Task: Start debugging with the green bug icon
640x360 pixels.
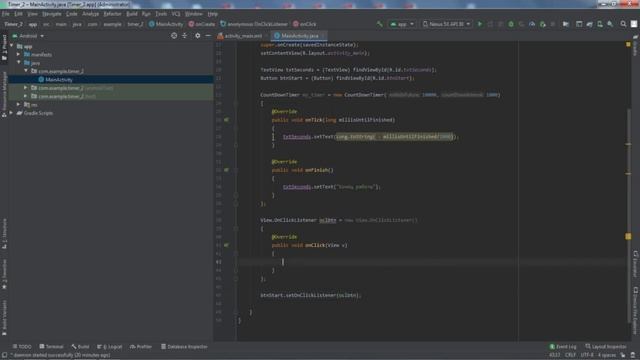Action: pyautogui.click(x=511, y=24)
